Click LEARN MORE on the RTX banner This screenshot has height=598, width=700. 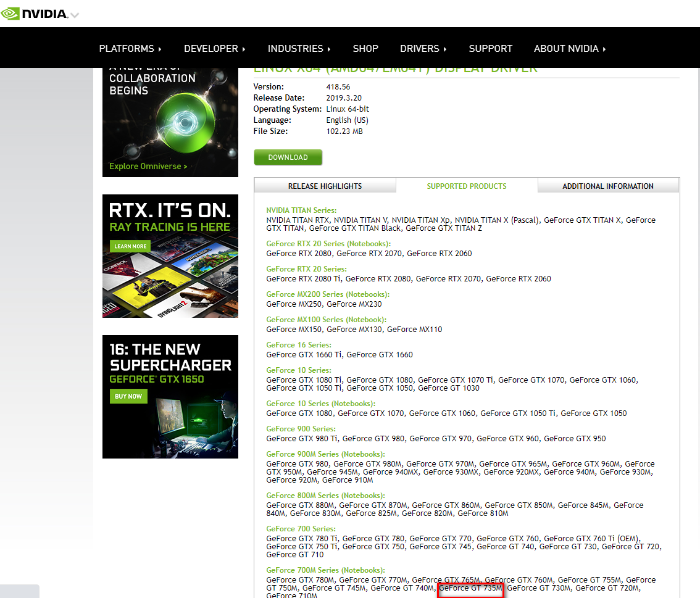(x=130, y=246)
